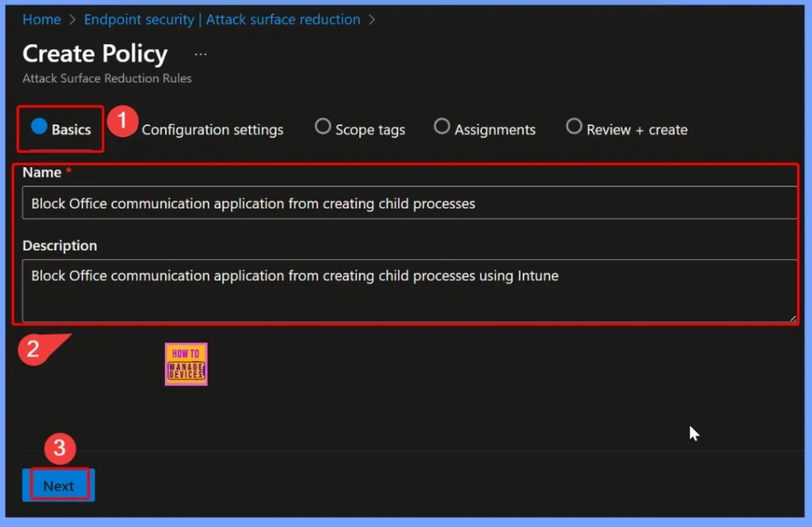The height and width of the screenshot is (527, 812).
Task: Go to the Home breadcrumb link
Action: pyautogui.click(x=41, y=20)
